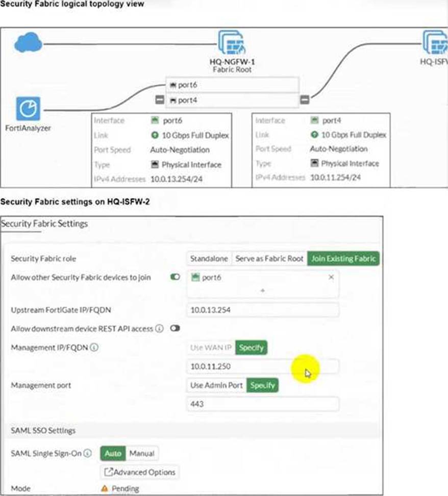Click the cloud Internet icon in topology
448x496 pixels.
(28, 42)
